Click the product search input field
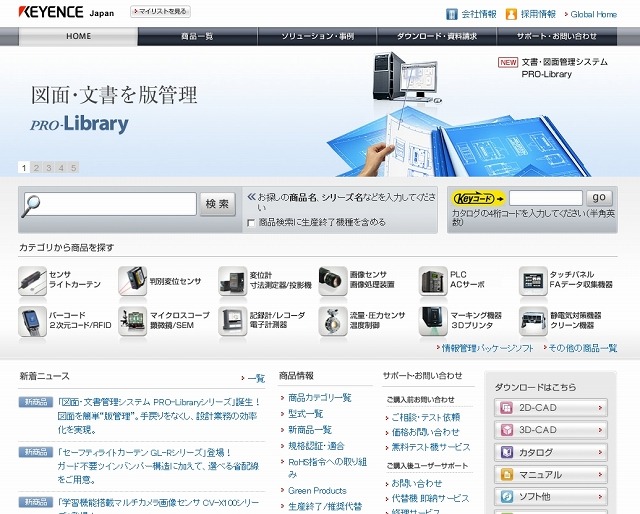Image resolution: width=640 pixels, height=514 pixels. click(x=110, y=204)
